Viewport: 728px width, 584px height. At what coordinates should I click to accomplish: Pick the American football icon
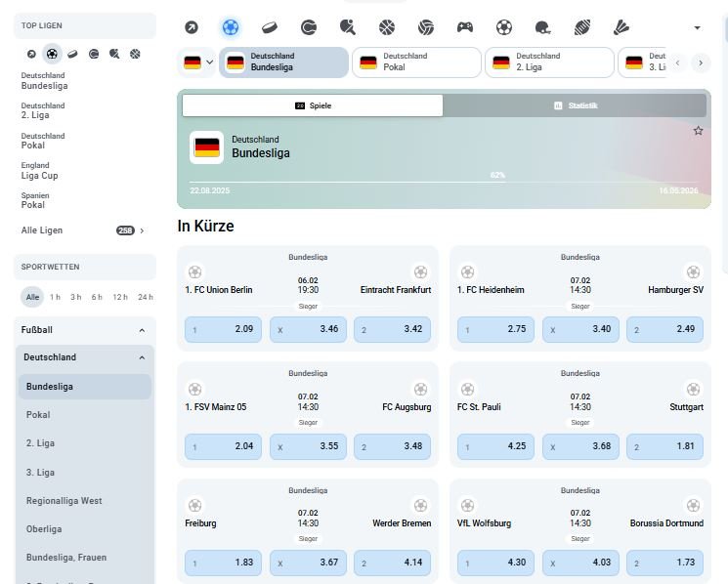click(x=582, y=27)
